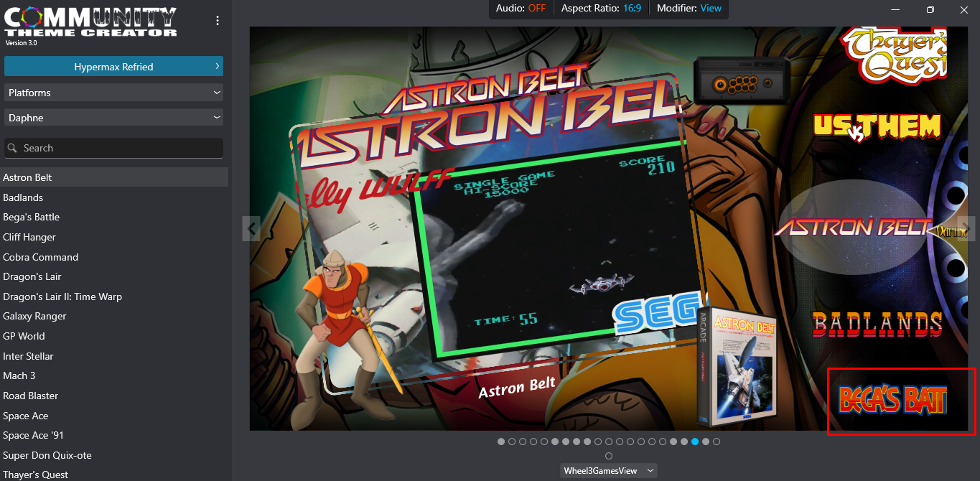
Task: Select the blue active page dot
Action: click(x=695, y=442)
